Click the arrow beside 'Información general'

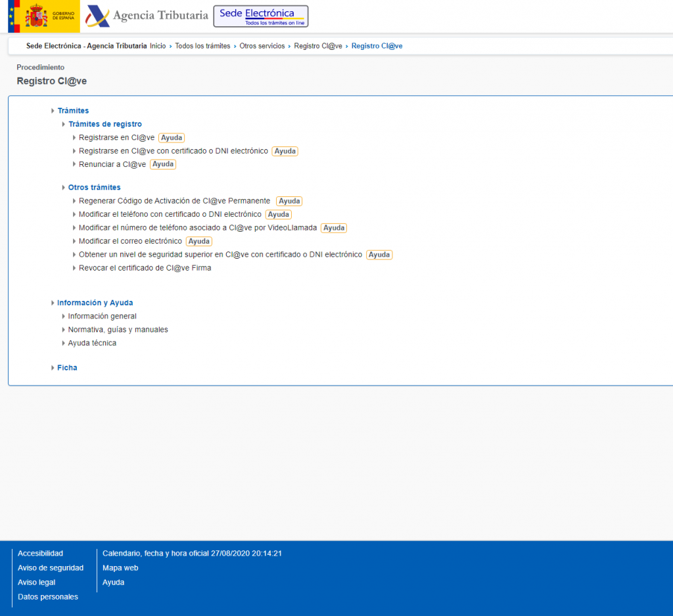pyautogui.click(x=64, y=316)
